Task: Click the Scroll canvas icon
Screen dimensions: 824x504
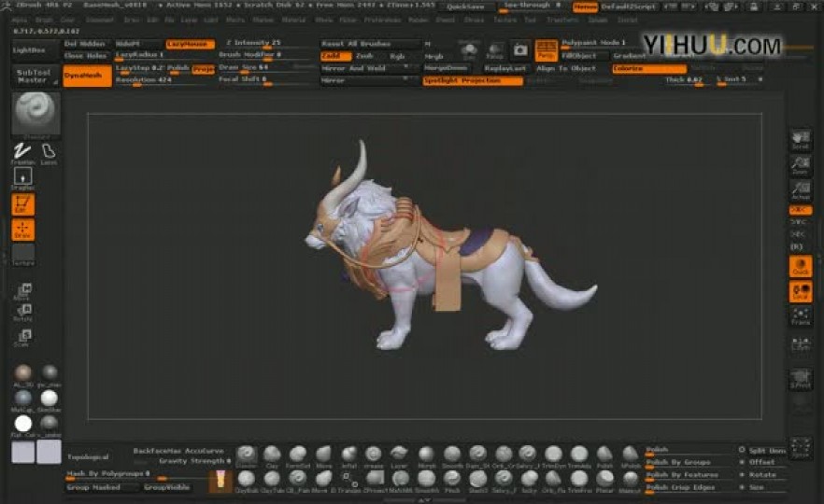Action: [x=801, y=141]
